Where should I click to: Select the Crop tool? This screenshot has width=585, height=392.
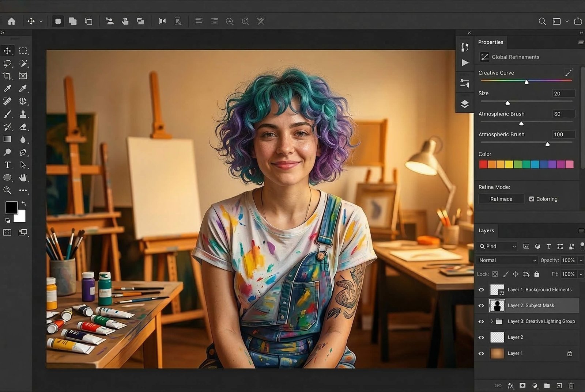[x=7, y=76]
